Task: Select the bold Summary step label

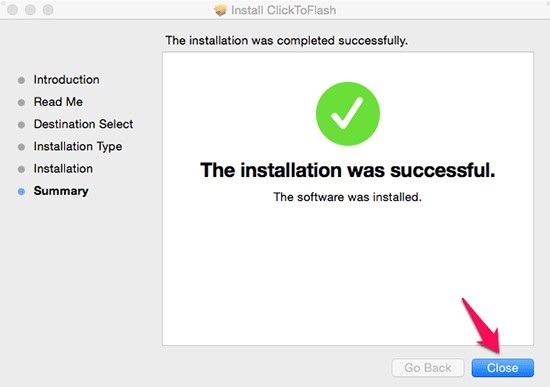Action: point(61,191)
